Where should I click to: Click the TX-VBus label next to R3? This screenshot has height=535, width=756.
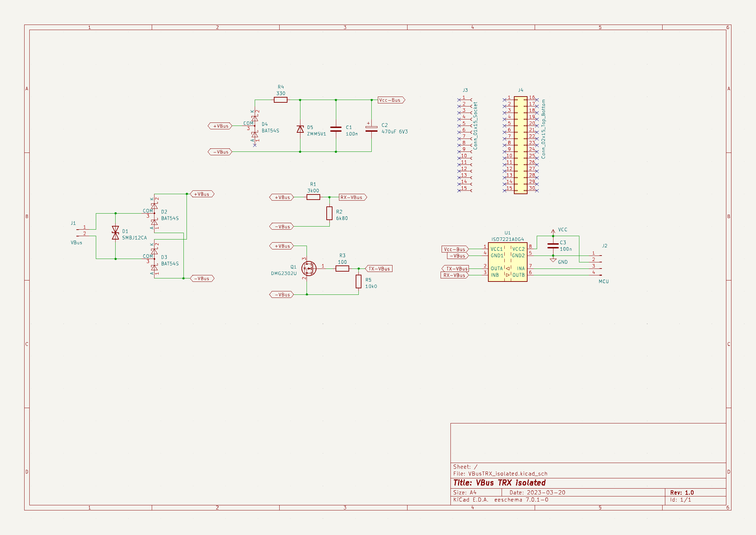point(379,269)
